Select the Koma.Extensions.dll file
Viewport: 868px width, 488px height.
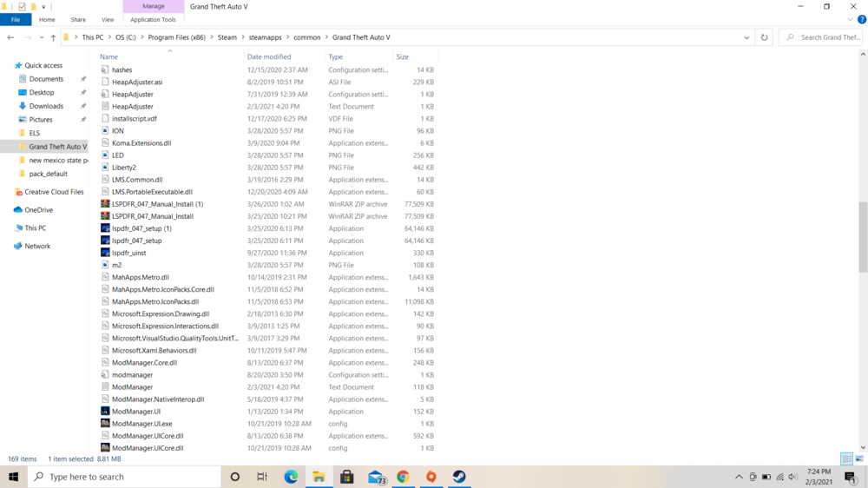(x=141, y=143)
